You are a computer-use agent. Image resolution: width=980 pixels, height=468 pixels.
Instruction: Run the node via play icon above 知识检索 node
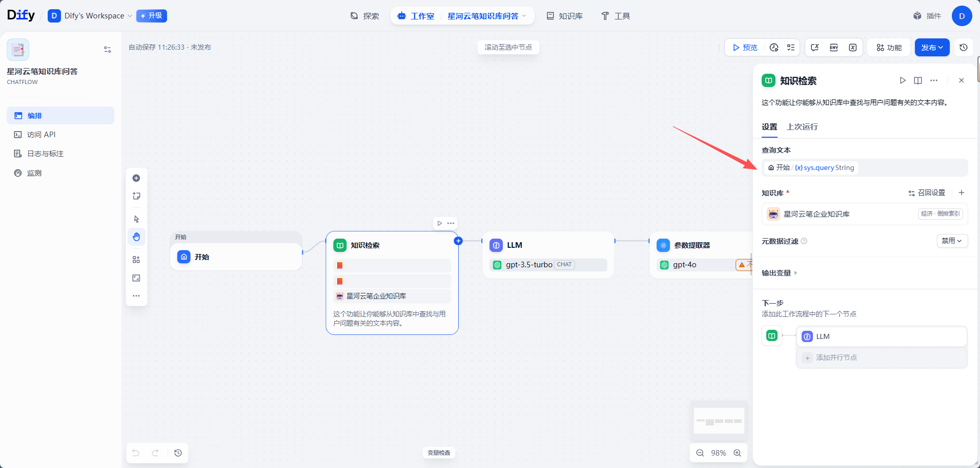coord(440,223)
